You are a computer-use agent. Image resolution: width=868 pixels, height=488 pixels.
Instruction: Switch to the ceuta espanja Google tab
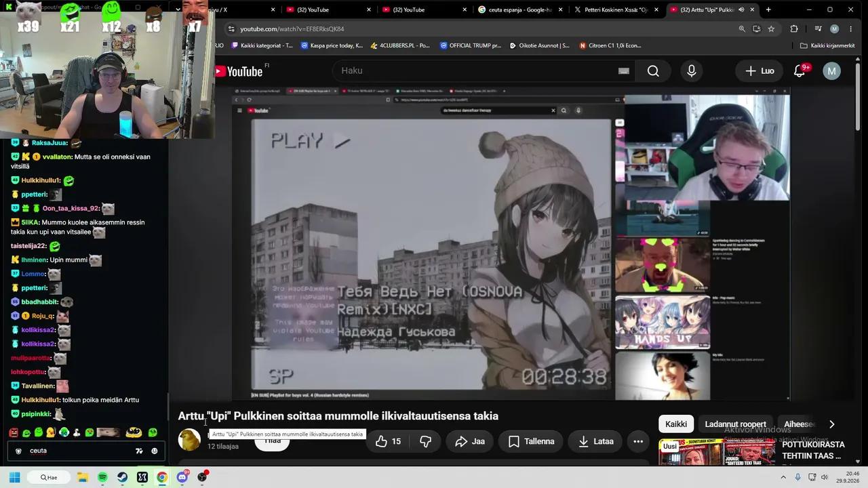pyautogui.click(x=521, y=9)
